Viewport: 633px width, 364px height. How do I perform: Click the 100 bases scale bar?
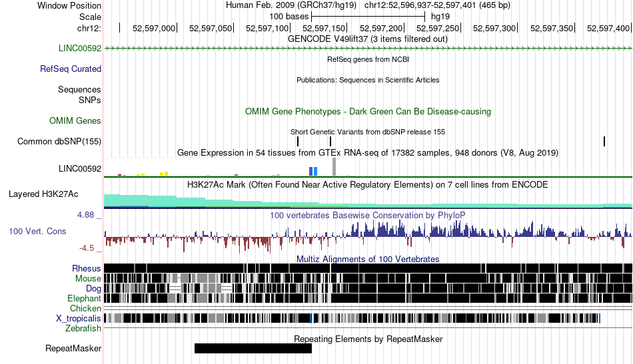coord(368,17)
